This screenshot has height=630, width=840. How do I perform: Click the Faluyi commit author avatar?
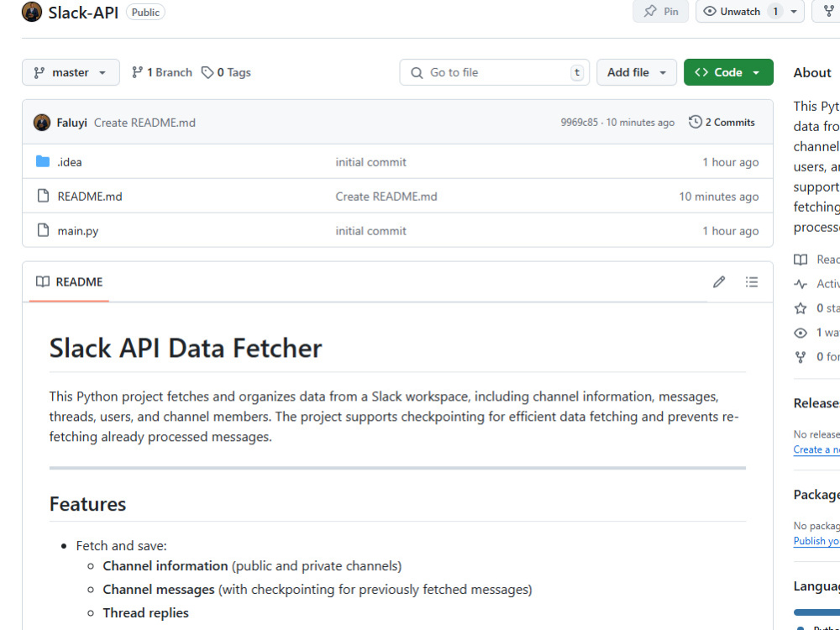coord(42,123)
